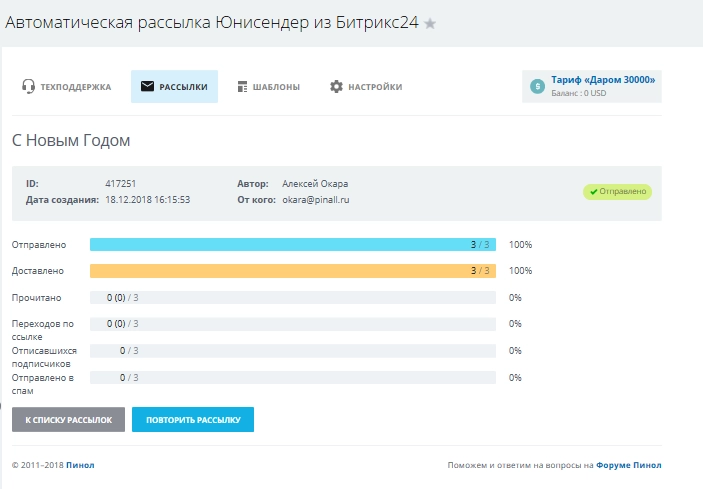This screenshot has height=489, width=703.
Task: Click the blue Отправлено progress bar
Action: click(x=280, y=244)
